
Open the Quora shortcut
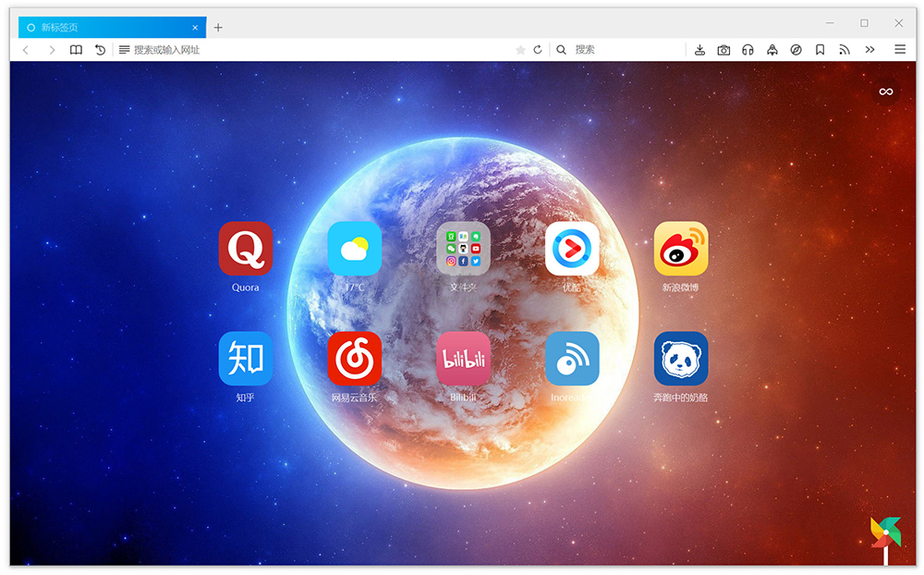[245, 250]
